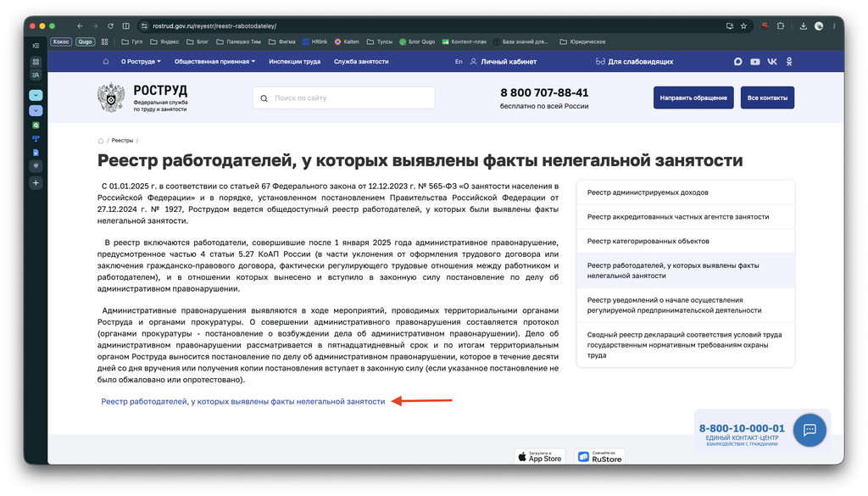Open the «Юридическое» bookmarks folder
This screenshot has height=496, width=868.
(583, 42)
